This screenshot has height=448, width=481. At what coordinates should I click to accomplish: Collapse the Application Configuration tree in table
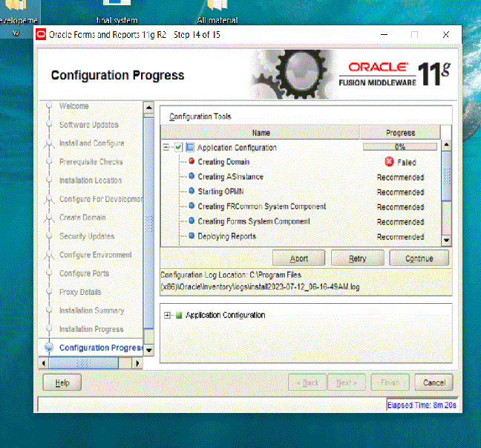click(x=167, y=147)
